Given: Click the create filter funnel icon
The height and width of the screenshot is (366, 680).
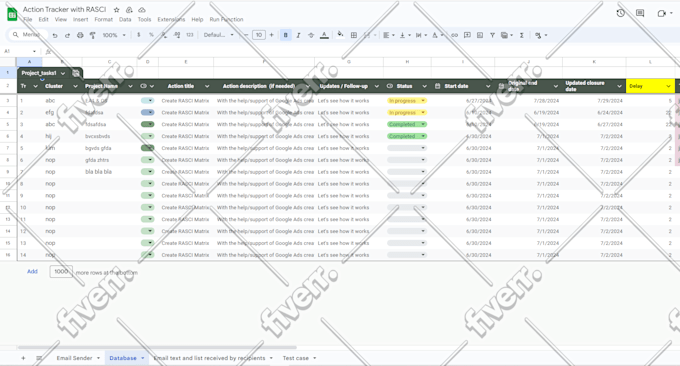Looking at the screenshot, I should coord(492,35).
